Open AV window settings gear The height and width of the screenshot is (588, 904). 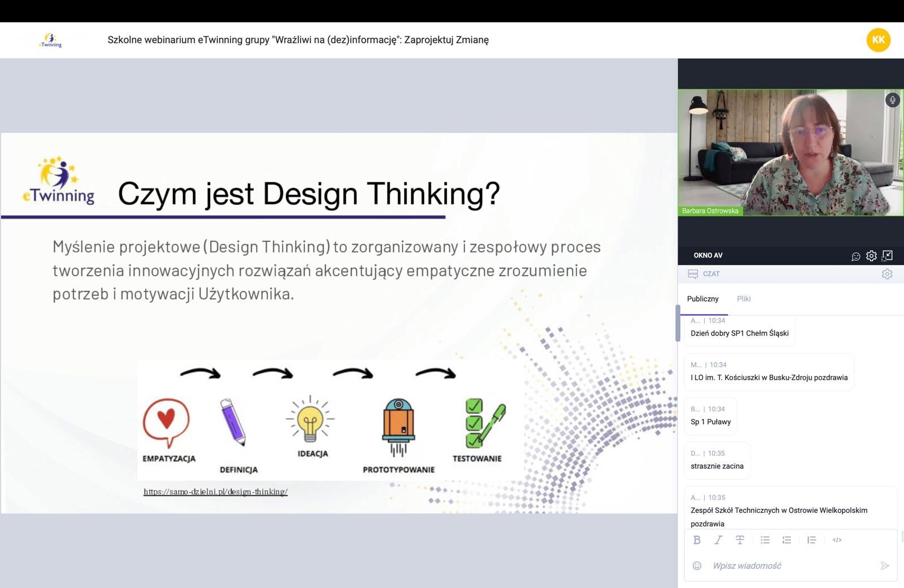click(x=871, y=256)
